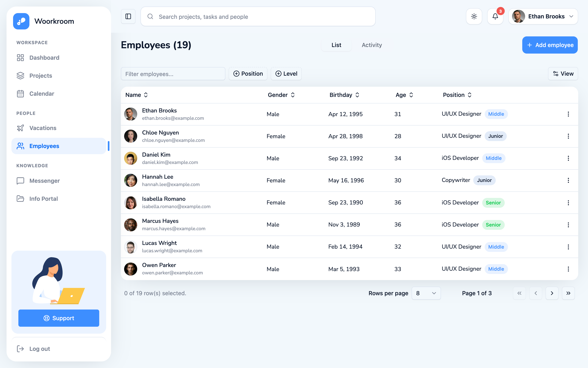Viewport: 588px width, 368px height.
Task: Click the Support button
Action: (59, 318)
